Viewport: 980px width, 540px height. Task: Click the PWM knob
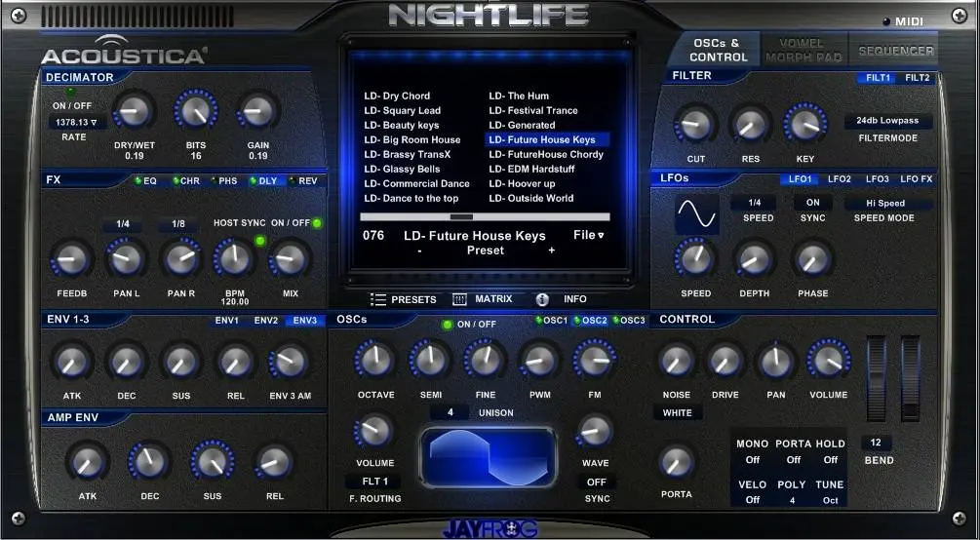[x=540, y=361]
